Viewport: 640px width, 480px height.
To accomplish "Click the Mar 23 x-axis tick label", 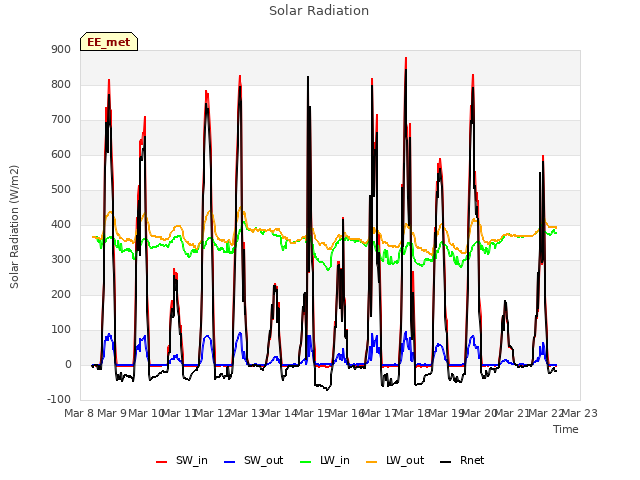I will click(580, 413).
